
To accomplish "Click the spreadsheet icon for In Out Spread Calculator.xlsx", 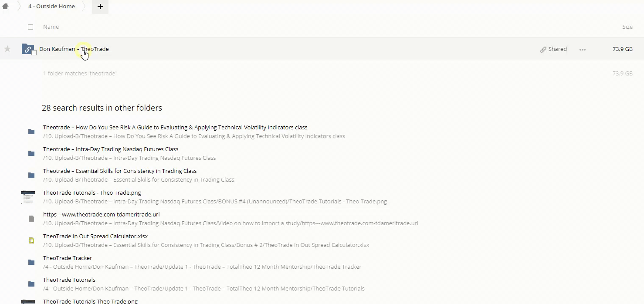I will tap(31, 240).
